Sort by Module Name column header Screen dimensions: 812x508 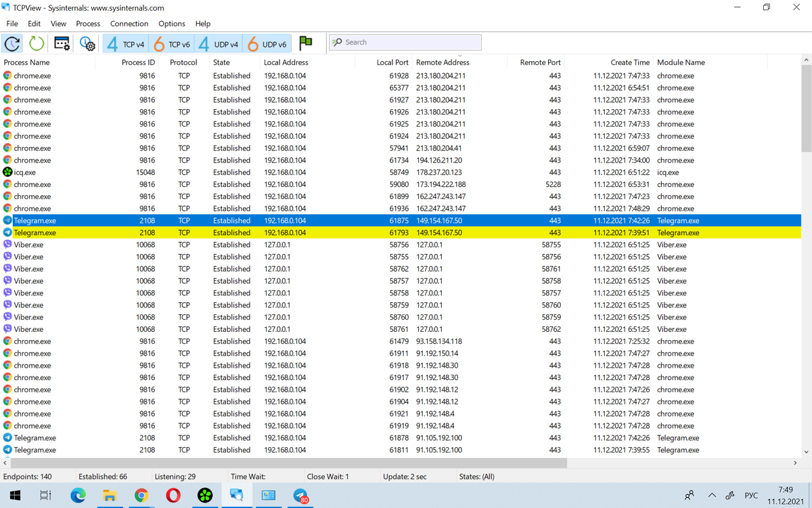[x=681, y=62]
